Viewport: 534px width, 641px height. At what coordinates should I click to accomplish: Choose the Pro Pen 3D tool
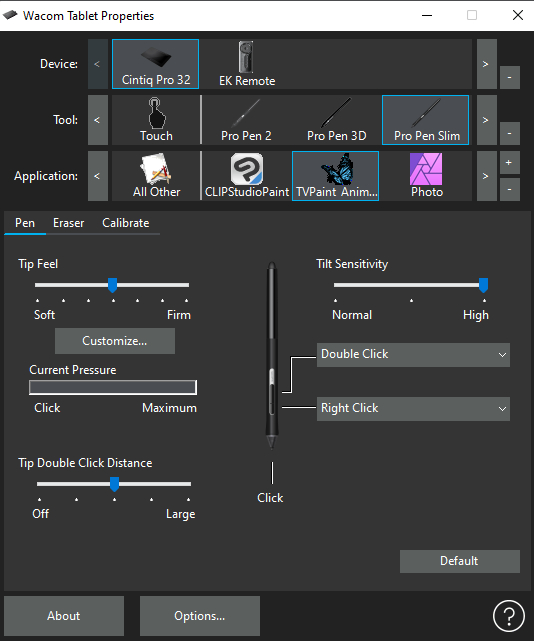click(x=336, y=120)
